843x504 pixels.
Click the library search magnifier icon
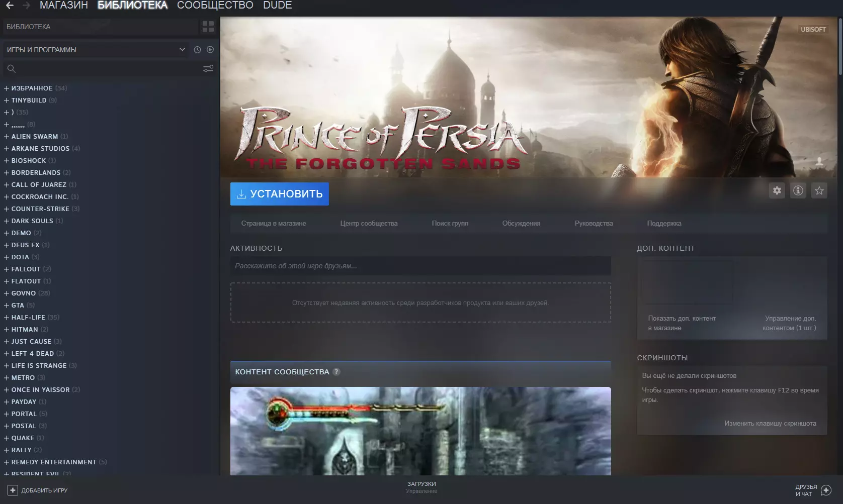[12, 68]
